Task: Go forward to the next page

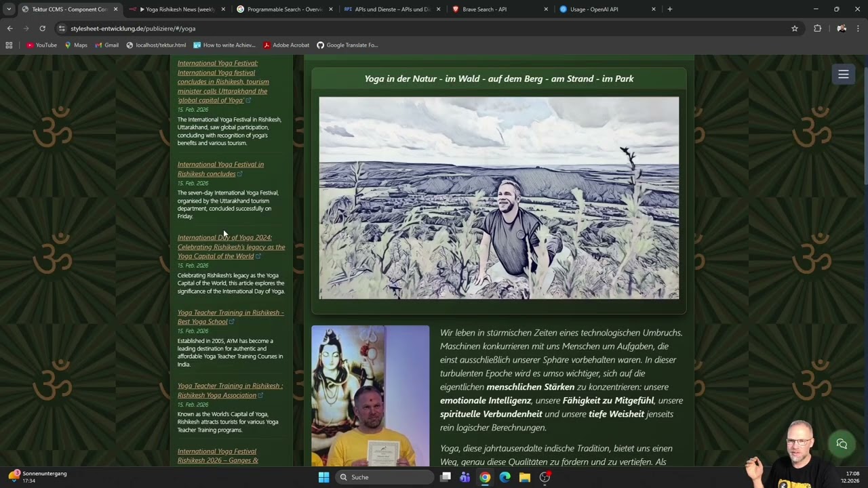Action: [x=26, y=28]
